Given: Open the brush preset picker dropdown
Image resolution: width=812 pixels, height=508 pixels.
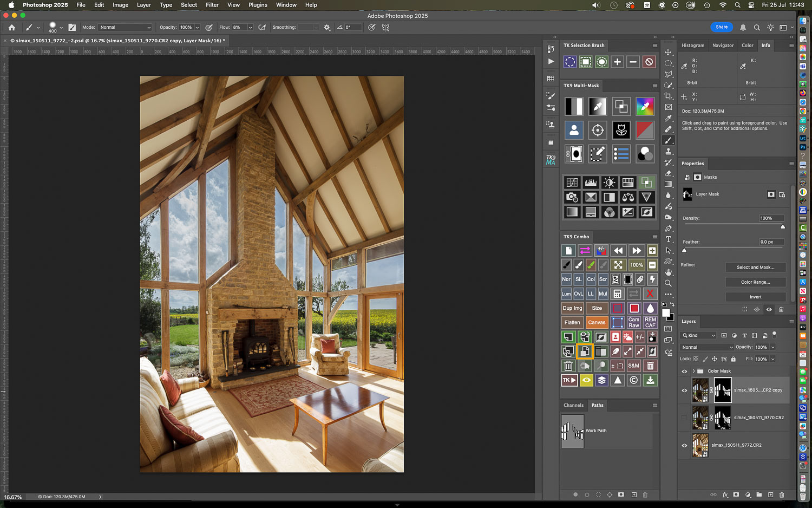Looking at the screenshot, I should click(x=61, y=27).
